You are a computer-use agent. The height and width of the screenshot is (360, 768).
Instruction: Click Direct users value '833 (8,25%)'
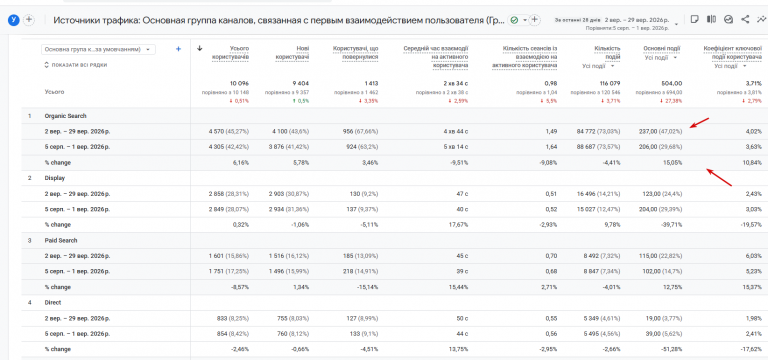pyautogui.click(x=233, y=318)
